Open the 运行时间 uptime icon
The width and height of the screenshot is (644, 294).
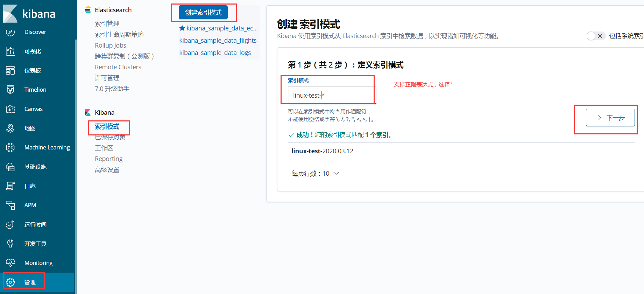pos(10,225)
